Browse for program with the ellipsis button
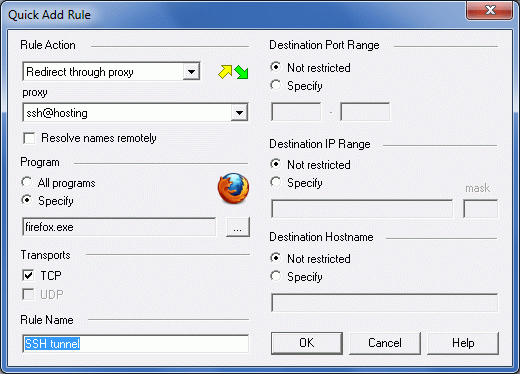Image resolution: width=520 pixels, height=374 pixels. pyautogui.click(x=238, y=227)
